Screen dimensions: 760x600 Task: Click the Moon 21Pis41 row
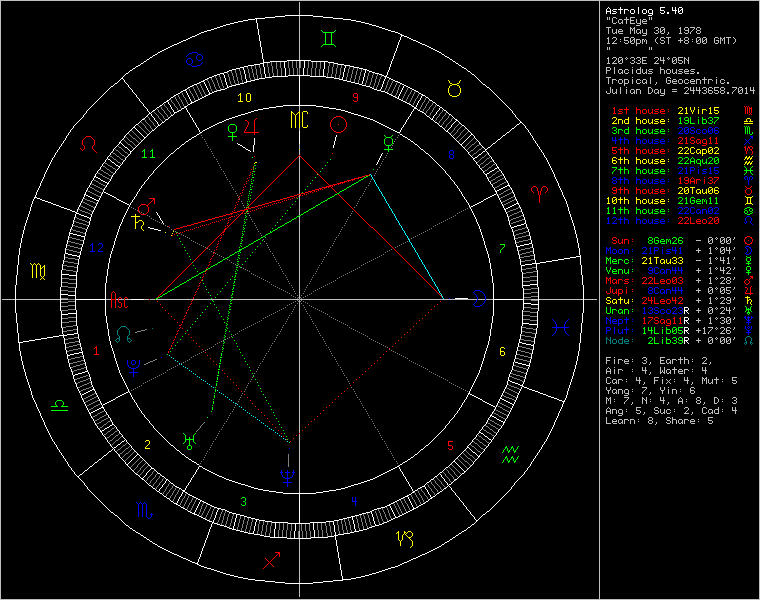point(680,251)
